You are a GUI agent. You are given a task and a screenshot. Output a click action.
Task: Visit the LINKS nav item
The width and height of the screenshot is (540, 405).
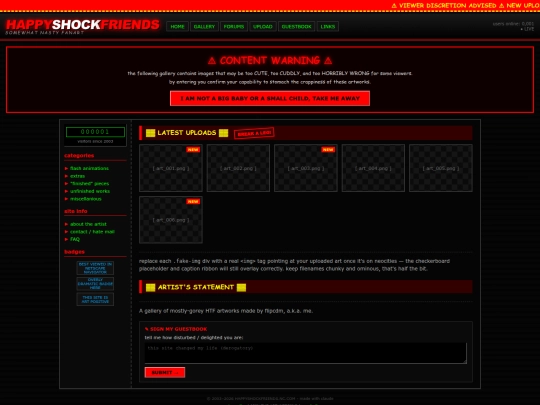point(328,27)
